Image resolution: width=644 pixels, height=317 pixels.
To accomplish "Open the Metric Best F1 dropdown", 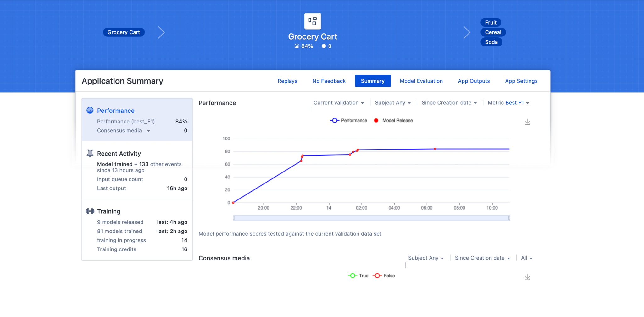I will click(x=508, y=103).
